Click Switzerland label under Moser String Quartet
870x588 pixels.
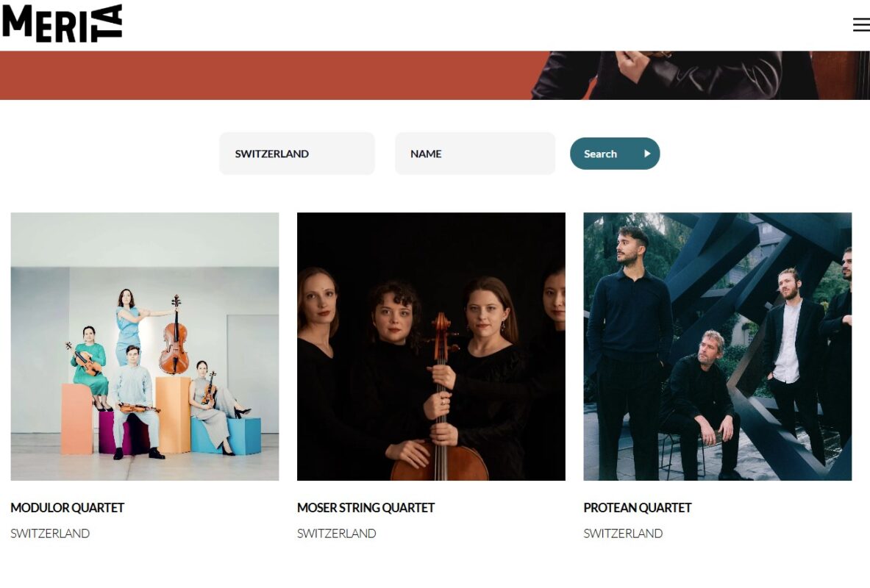[336, 533]
